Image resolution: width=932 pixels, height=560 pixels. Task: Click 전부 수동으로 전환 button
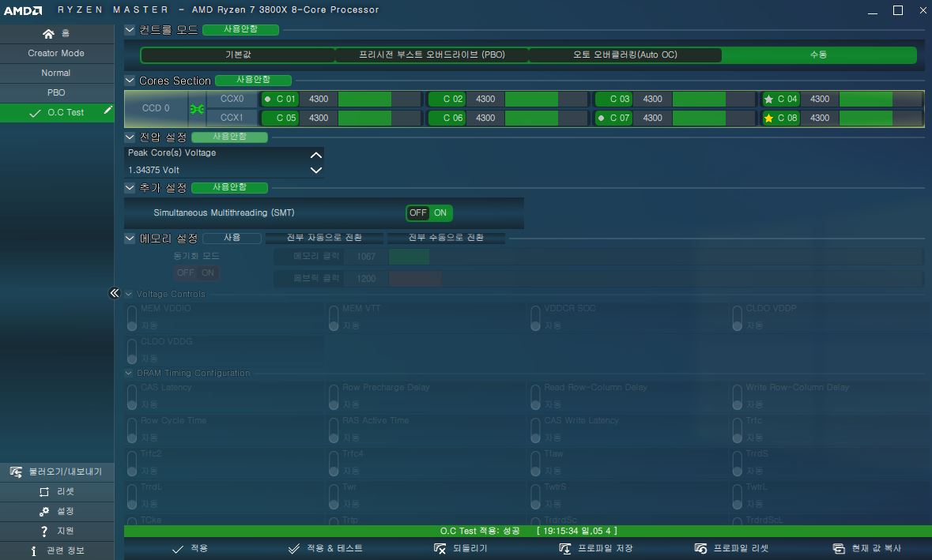pos(446,238)
